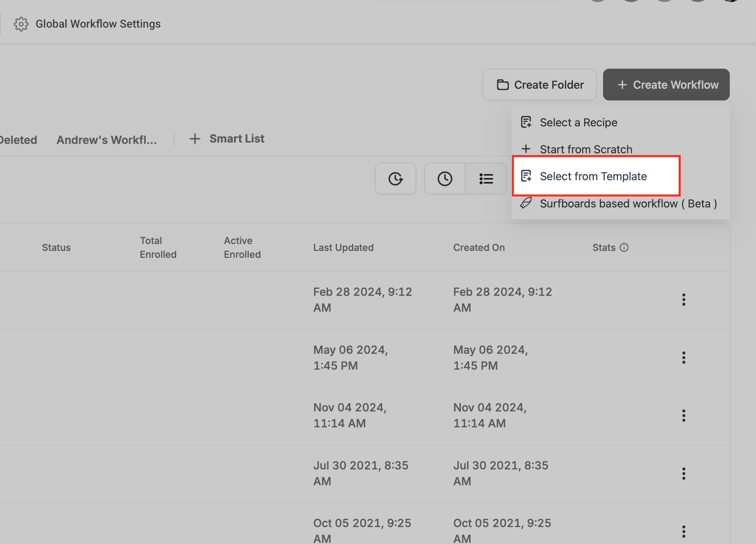Switch to list view icon
Image resolution: width=756 pixels, height=544 pixels.
pos(486,179)
